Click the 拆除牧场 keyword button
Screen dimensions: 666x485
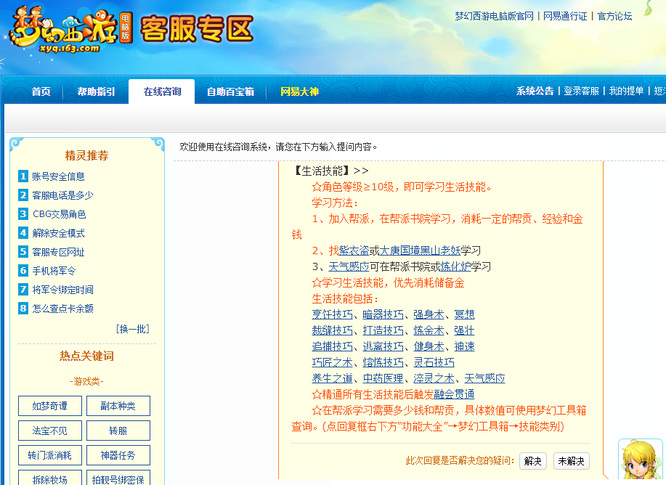coord(50,478)
